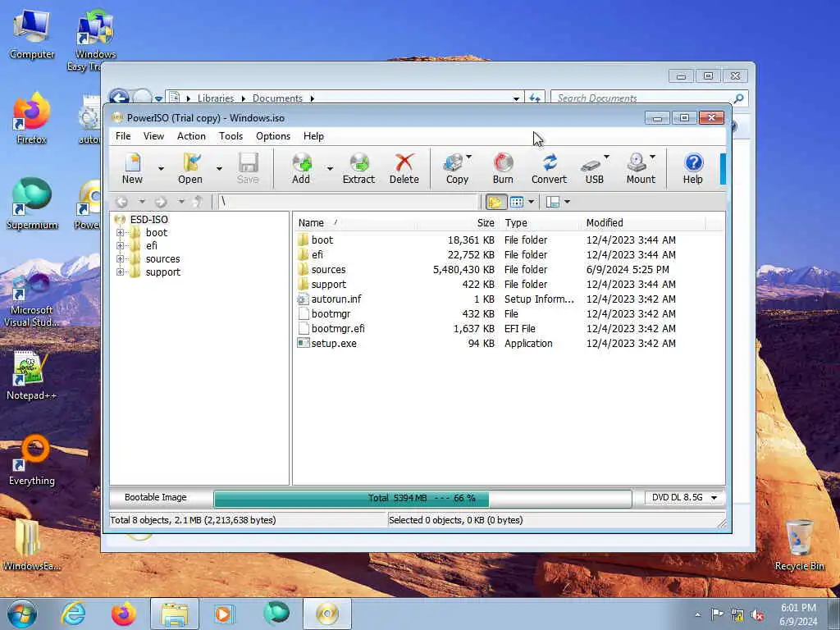Screen dimensions: 840x630
Task: Click the Convert toolbar icon
Action: (x=549, y=169)
